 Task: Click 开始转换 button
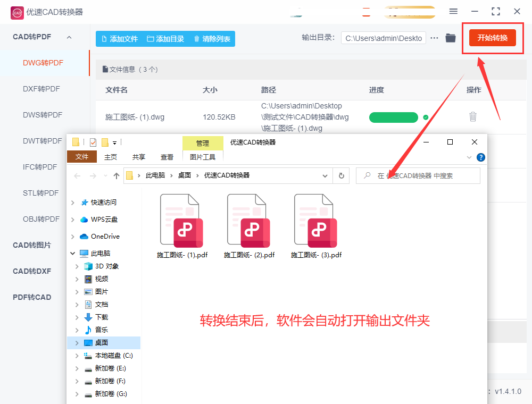pos(493,38)
